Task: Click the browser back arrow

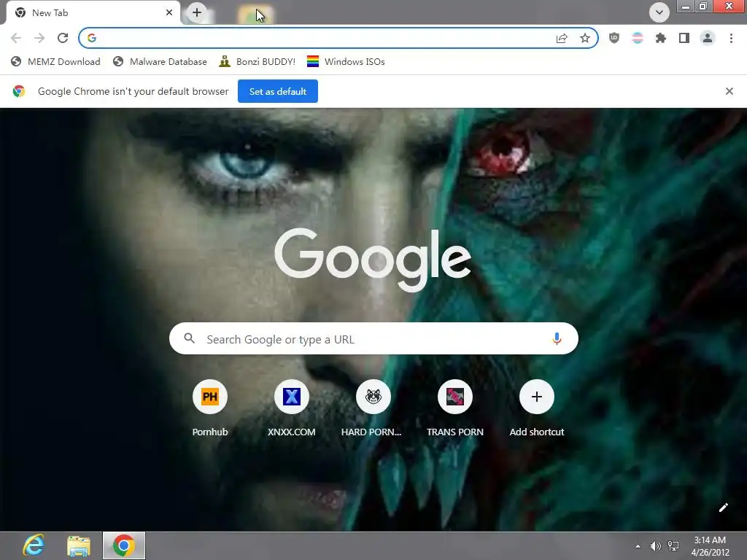Action: coord(16,38)
